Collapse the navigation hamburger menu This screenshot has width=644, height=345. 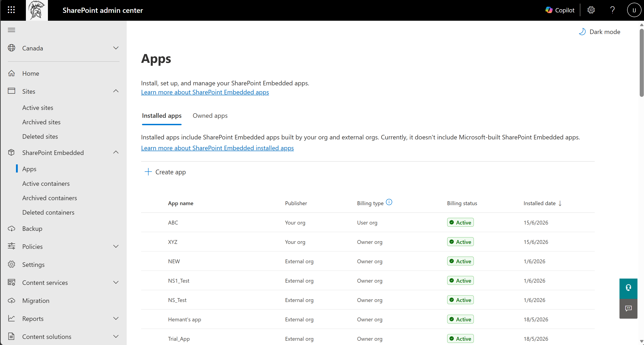point(11,30)
